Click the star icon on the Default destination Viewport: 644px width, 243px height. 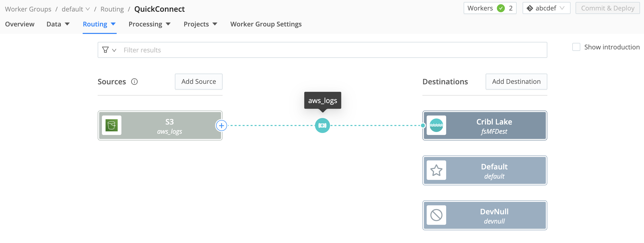pos(436,170)
